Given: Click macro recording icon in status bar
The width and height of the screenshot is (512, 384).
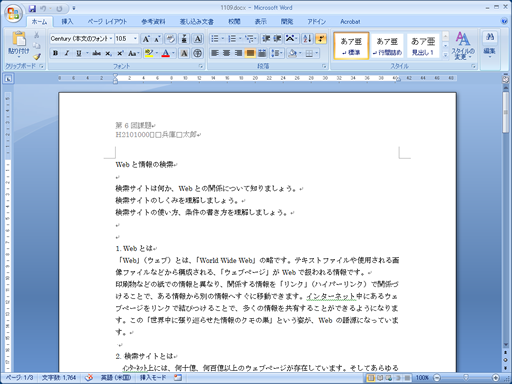Looking at the screenshot, I should (x=178, y=378).
